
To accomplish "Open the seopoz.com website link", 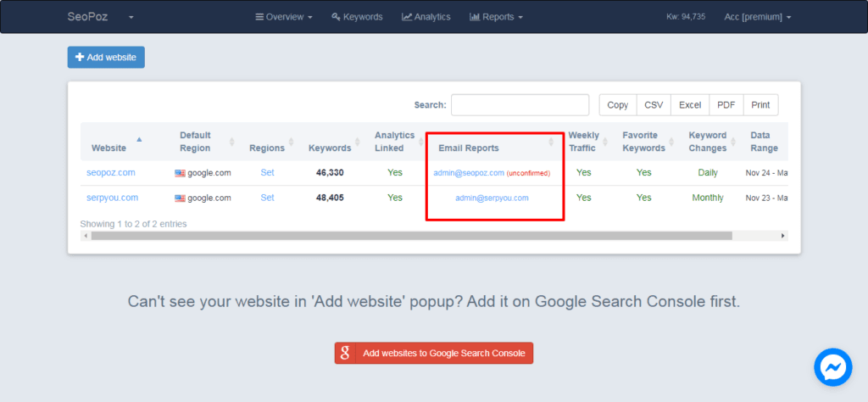I will 111,173.
